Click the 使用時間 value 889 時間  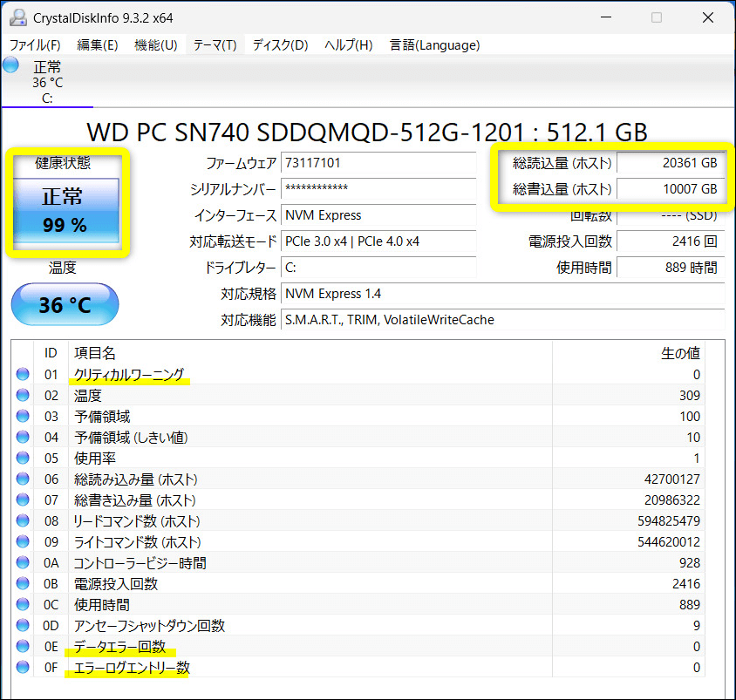point(671,268)
